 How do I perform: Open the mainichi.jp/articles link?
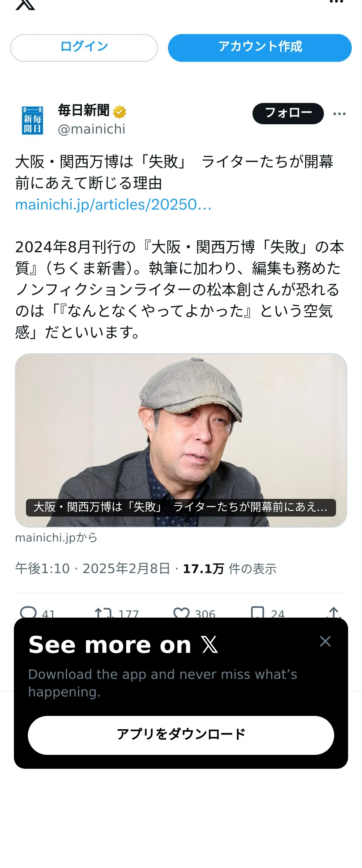coord(113,205)
